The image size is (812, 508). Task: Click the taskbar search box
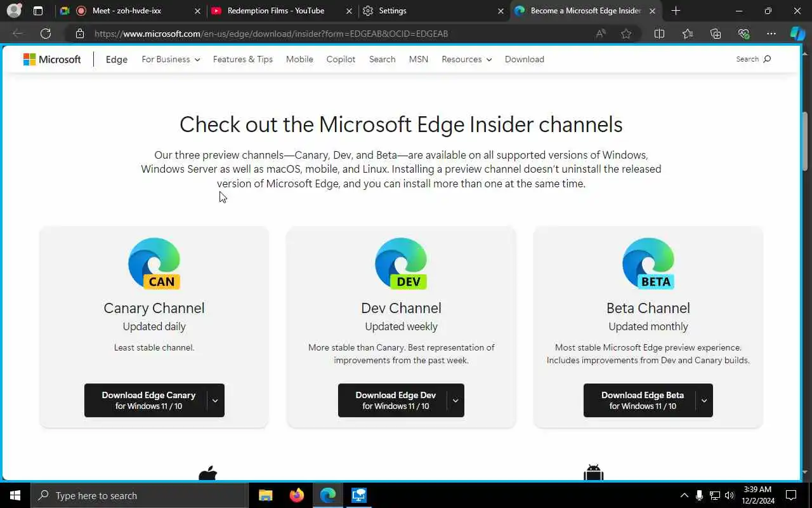tap(140, 495)
